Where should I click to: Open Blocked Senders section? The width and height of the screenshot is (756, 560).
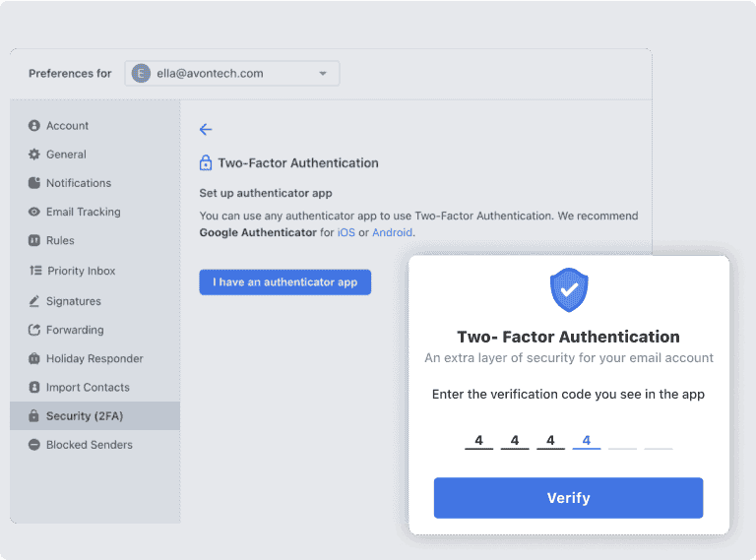click(94, 444)
